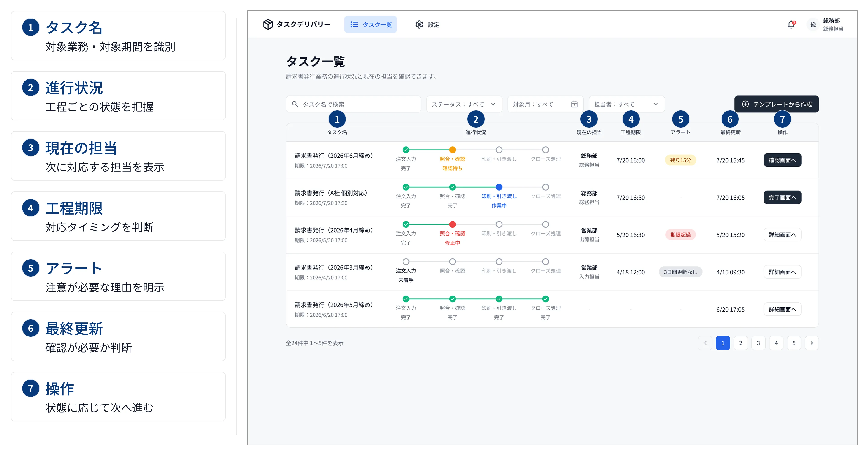Image resolution: width=868 pixels, height=453 pixels.
Task: Click テンプレートから作成 button
Action: (776, 104)
